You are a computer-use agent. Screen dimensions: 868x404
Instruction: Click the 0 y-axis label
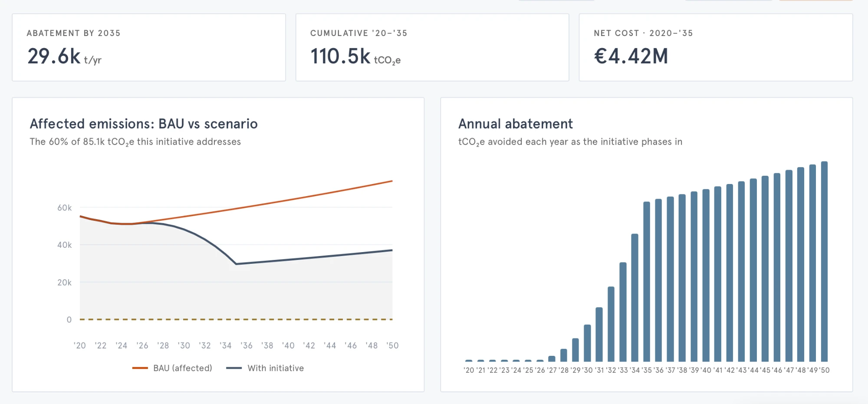[69, 320]
